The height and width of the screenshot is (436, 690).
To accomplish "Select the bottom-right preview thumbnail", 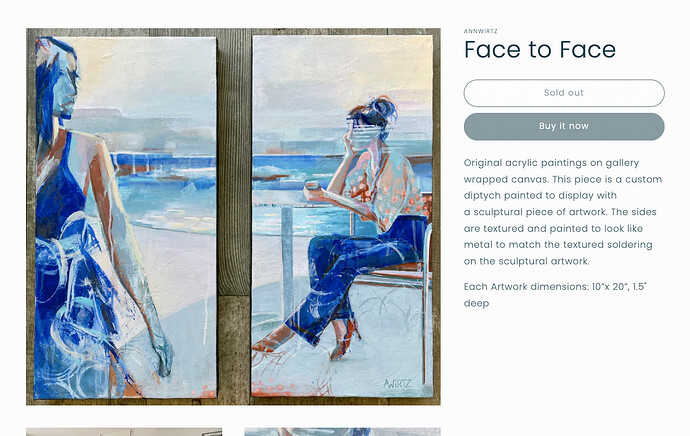I will (342, 432).
